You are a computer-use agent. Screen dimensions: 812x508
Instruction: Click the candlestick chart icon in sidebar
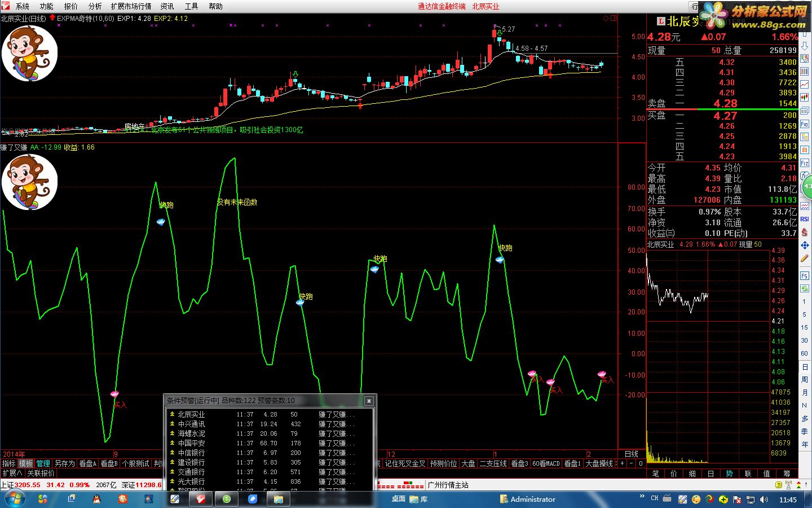(x=805, y=97)
